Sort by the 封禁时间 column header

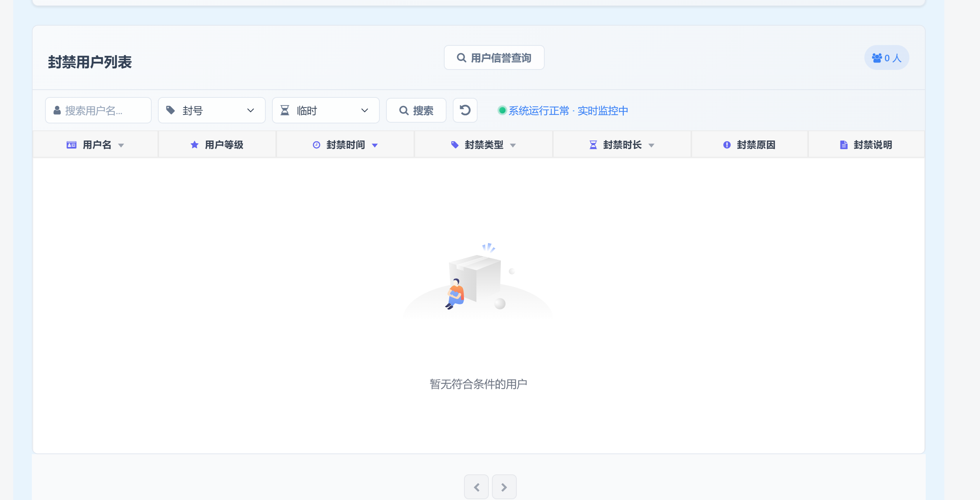345,145
